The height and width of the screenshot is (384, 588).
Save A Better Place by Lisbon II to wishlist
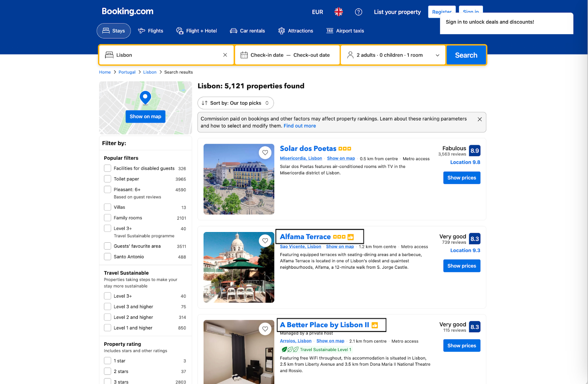click(265, 329)
